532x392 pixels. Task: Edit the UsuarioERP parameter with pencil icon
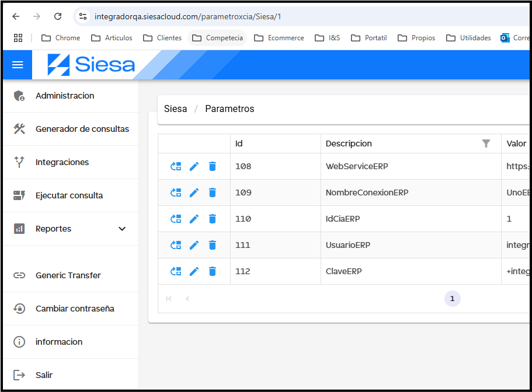coord(194,245)
